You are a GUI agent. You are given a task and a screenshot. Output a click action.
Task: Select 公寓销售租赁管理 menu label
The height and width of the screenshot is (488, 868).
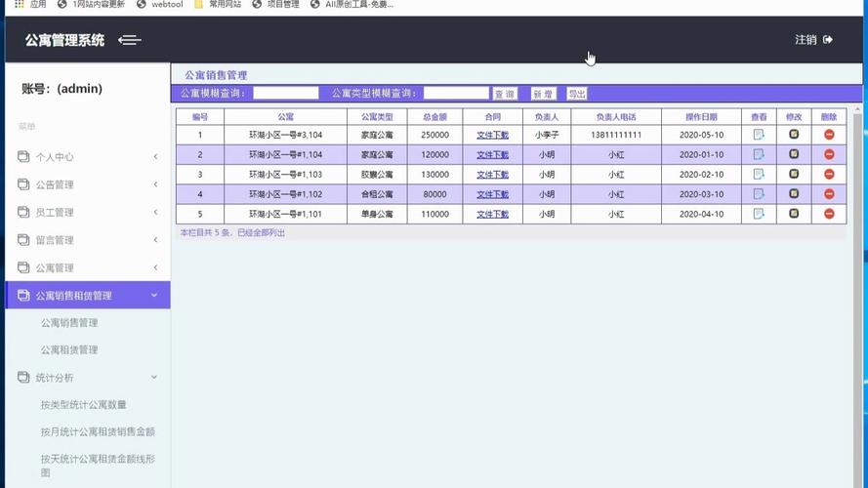pos(73,296)
